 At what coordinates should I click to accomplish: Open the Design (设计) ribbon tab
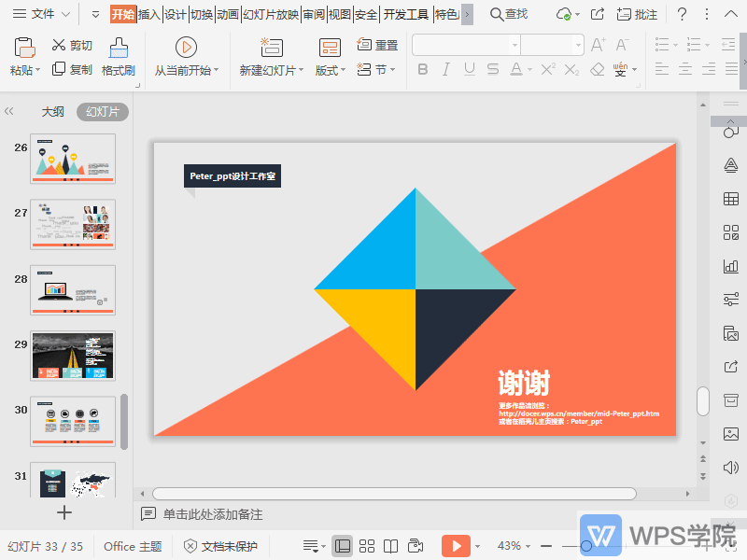[176, 14]
